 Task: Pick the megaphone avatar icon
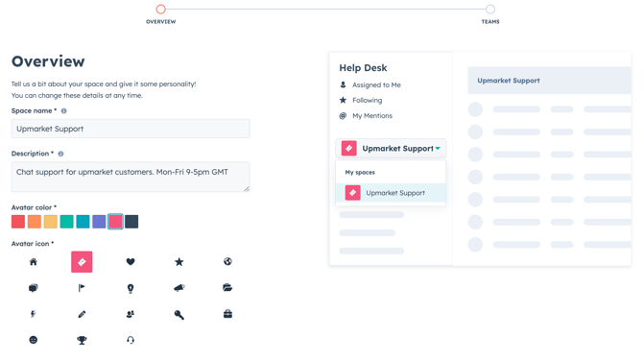[x=179, y=288]
